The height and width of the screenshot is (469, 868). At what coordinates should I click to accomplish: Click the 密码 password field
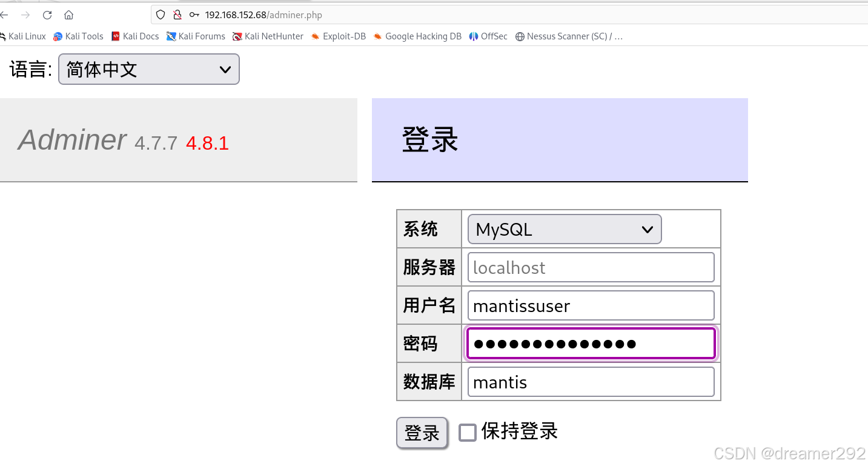pos(591,344)
